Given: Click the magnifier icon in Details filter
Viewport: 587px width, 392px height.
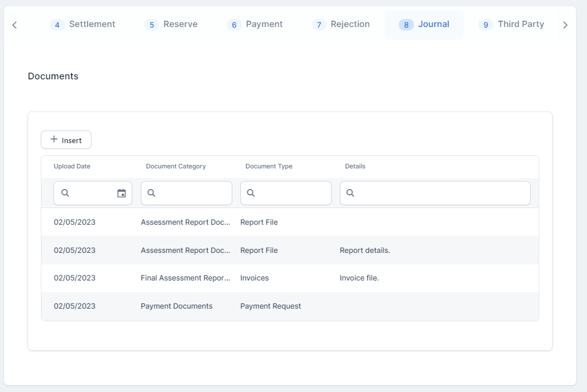Looking at the screenshot, I should point(351,193).
